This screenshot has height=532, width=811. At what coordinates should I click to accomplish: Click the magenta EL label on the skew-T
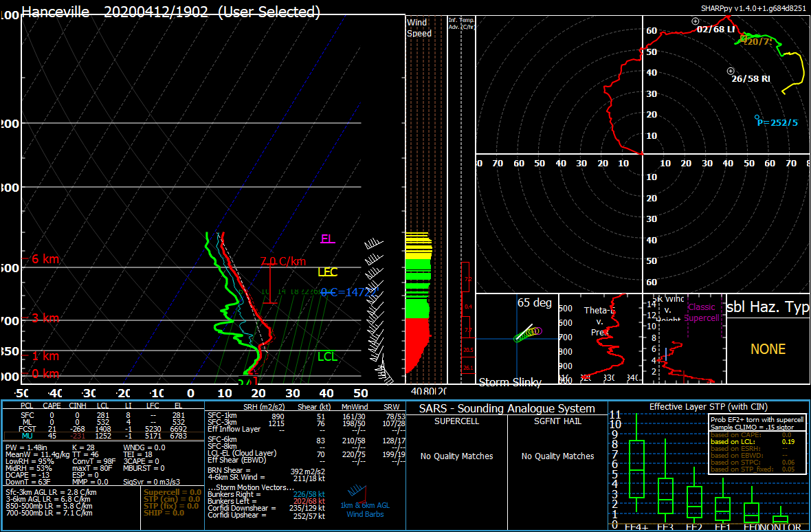click(328, 239)
